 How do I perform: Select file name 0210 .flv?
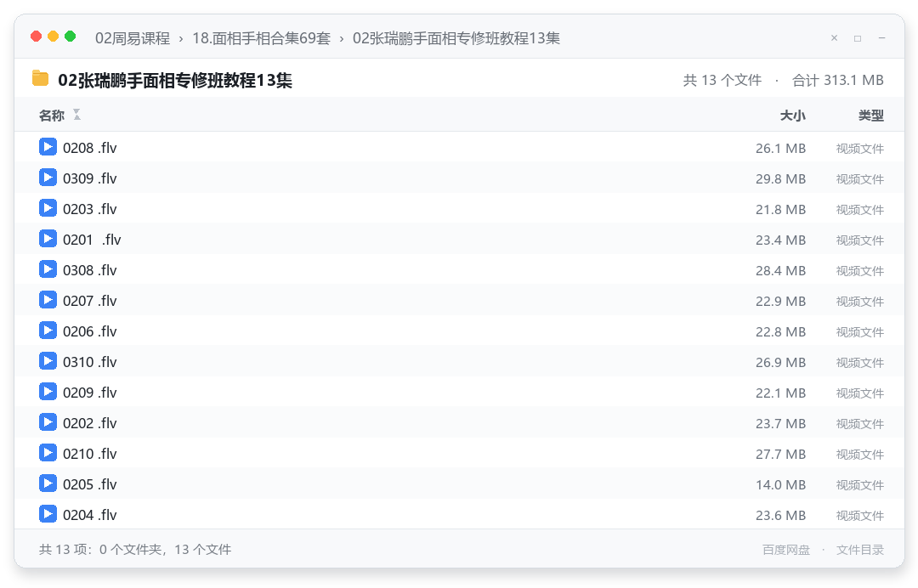pyautogui.click(x=89, y=454)
